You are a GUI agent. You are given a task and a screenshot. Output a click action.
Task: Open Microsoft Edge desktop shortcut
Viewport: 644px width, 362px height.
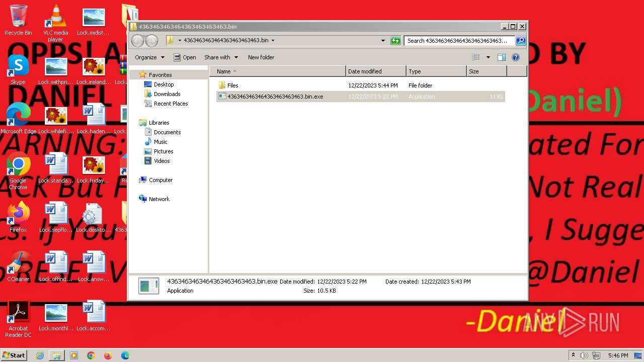18,119
